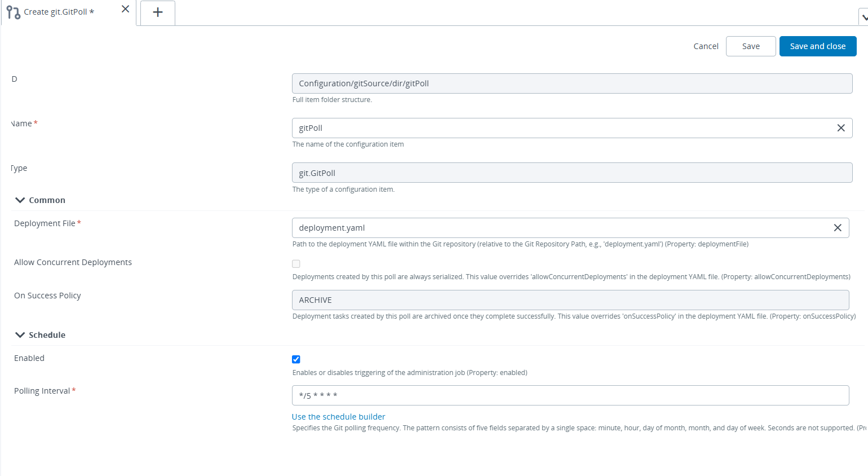This screenshot has width=868, height=476.
Task: Click the Enabled label text
Action: pyautogui.click(x=29, y=358)
